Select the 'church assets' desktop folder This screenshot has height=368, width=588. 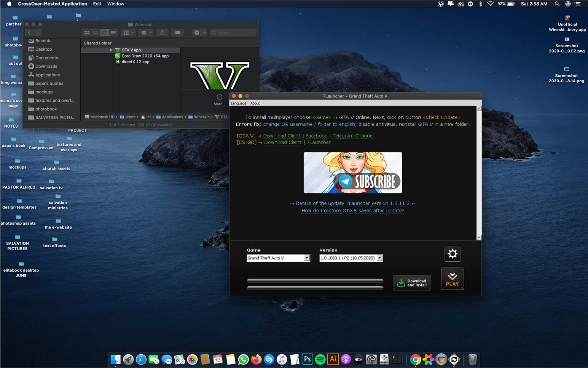click(56, 165)
